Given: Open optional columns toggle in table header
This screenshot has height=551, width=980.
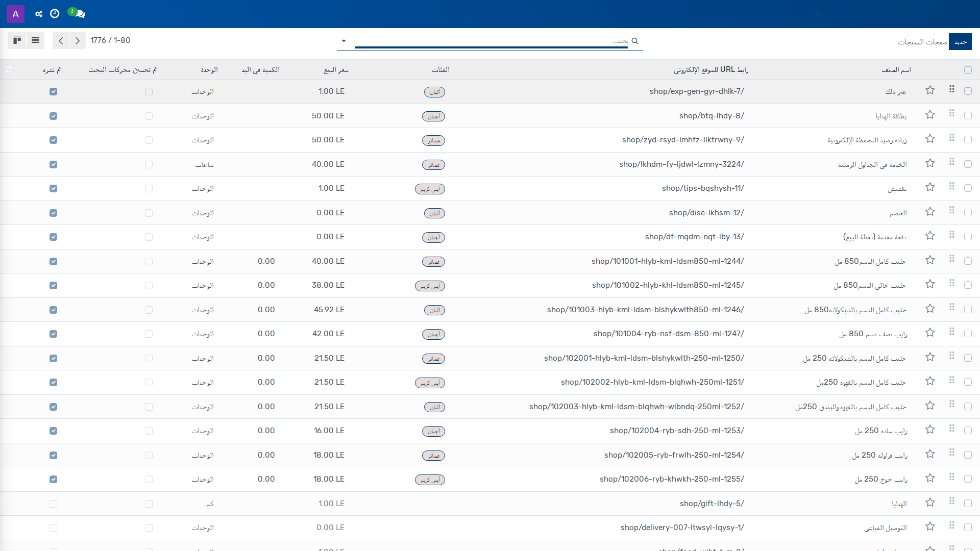Looking at the screenshot, I should point(9,69).
